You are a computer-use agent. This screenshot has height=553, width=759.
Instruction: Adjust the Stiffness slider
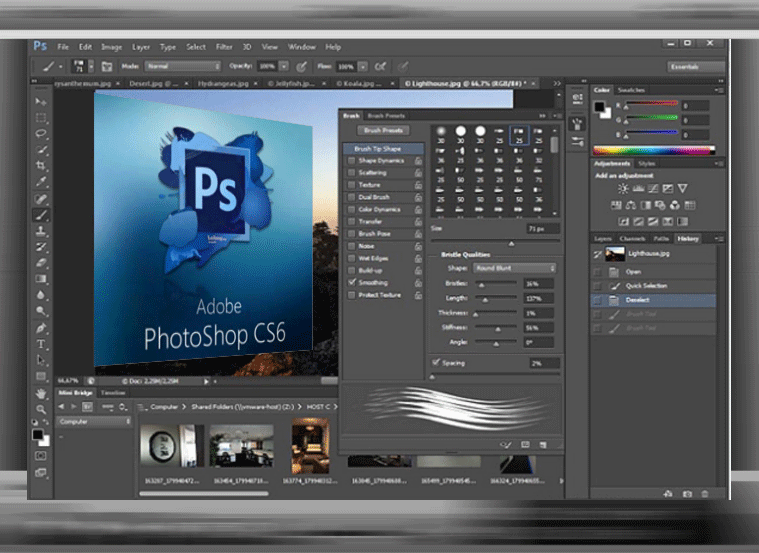(496, 328)
